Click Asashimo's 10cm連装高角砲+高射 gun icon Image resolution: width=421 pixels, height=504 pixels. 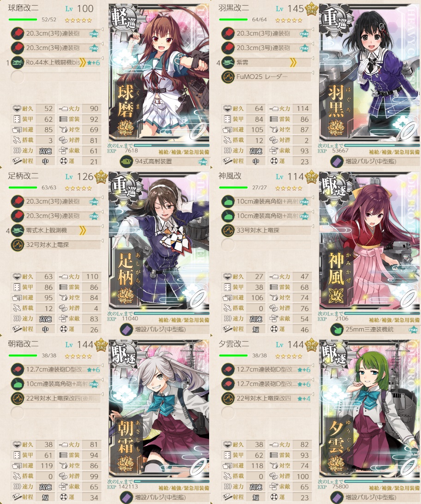pos(18,384)
